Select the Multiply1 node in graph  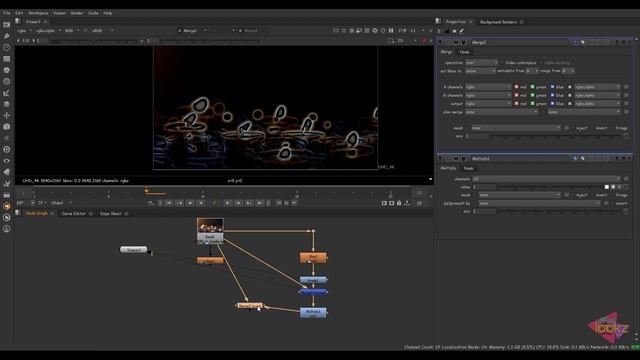click(313, 312)
